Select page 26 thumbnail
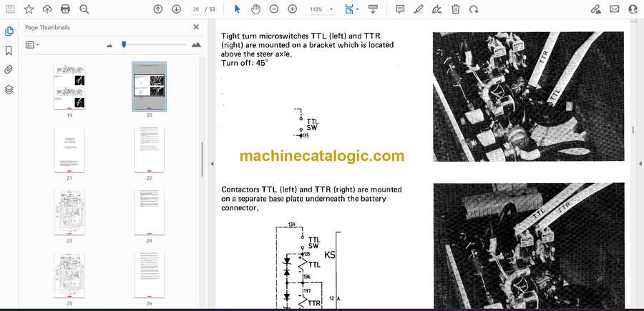 tap(149, 275)
